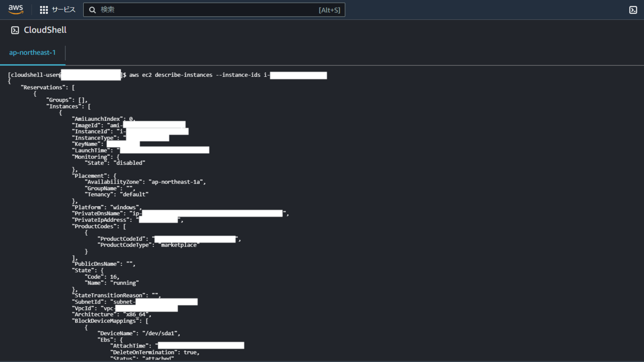
Task: Click the "Code": 16 line
Action: [102, 277]
